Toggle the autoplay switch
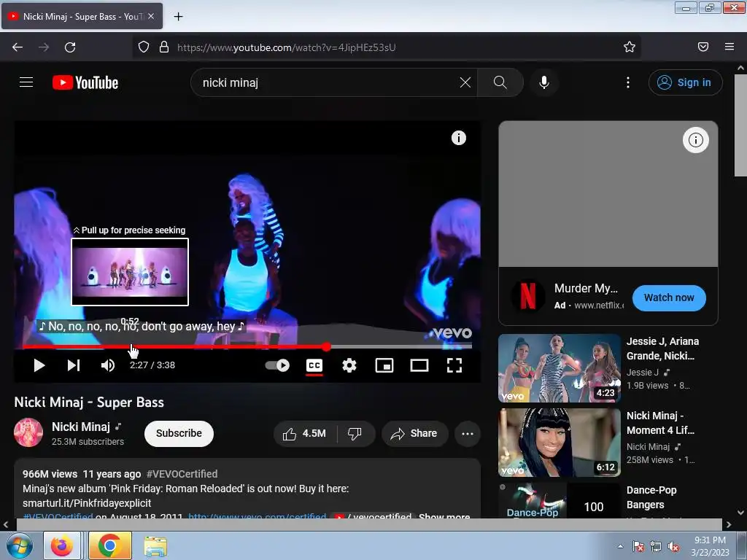 coord(277,365)
